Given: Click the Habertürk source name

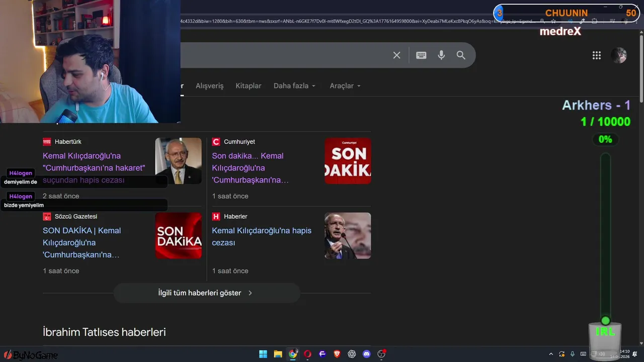Looking at the screenshot, I should click(68, 142).
